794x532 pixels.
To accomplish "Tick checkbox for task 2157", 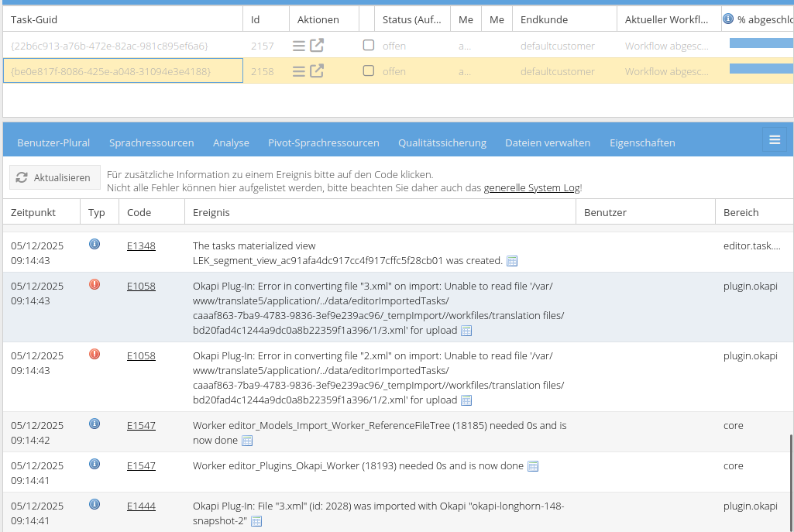I will [x=369, y=46].
